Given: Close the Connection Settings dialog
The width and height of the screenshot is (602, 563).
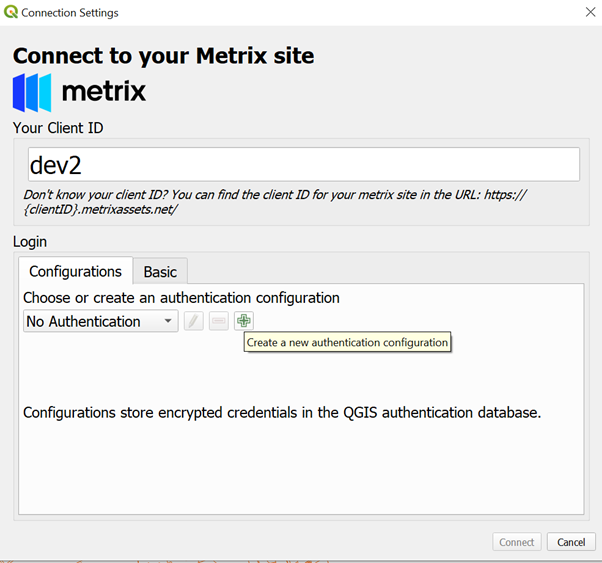Looking at the screenshot, I should 590,12.
